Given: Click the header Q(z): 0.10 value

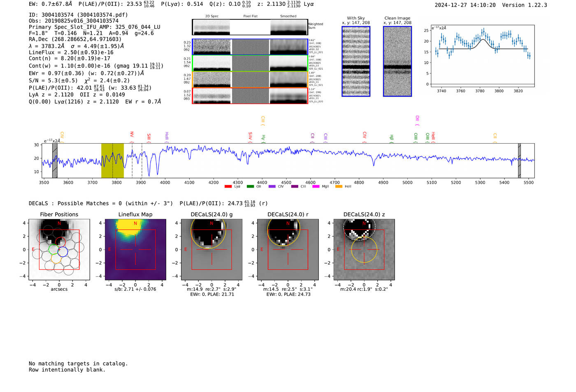Looking at the screenshot, I should click(x=230, y=4).
